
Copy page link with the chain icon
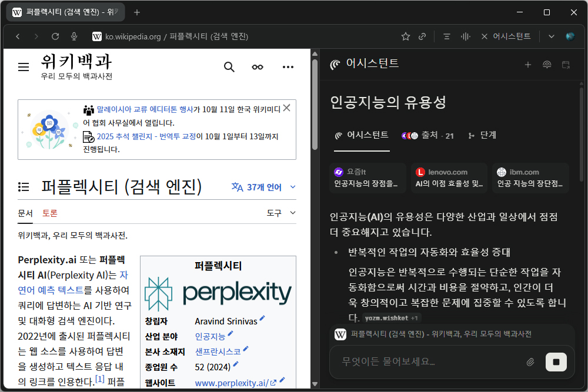point(422,36)
